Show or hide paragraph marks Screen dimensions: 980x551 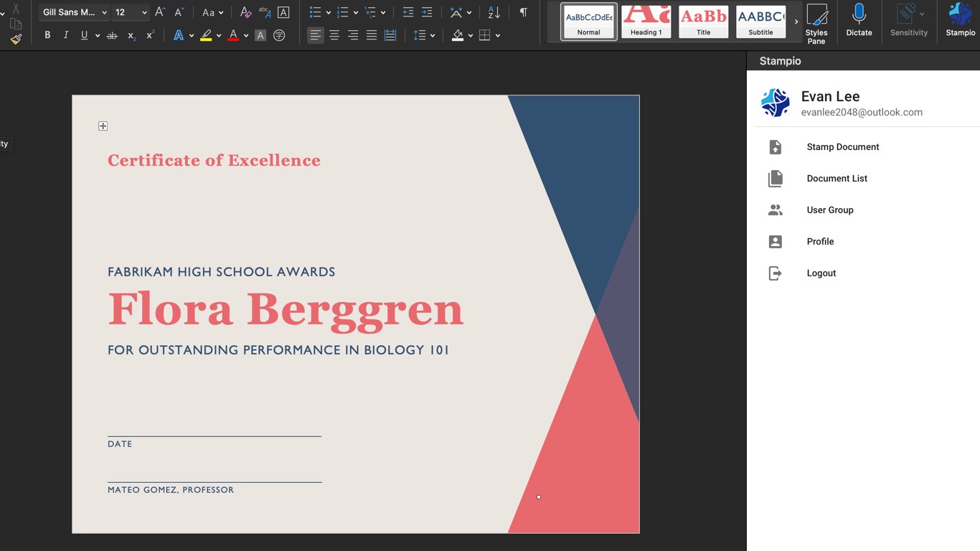coord(523,12)
